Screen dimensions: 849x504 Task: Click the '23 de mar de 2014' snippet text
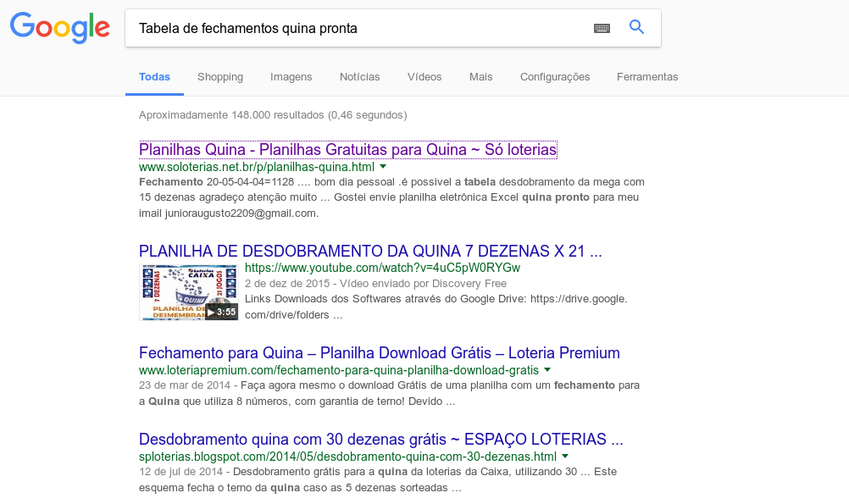pos(389,393)
